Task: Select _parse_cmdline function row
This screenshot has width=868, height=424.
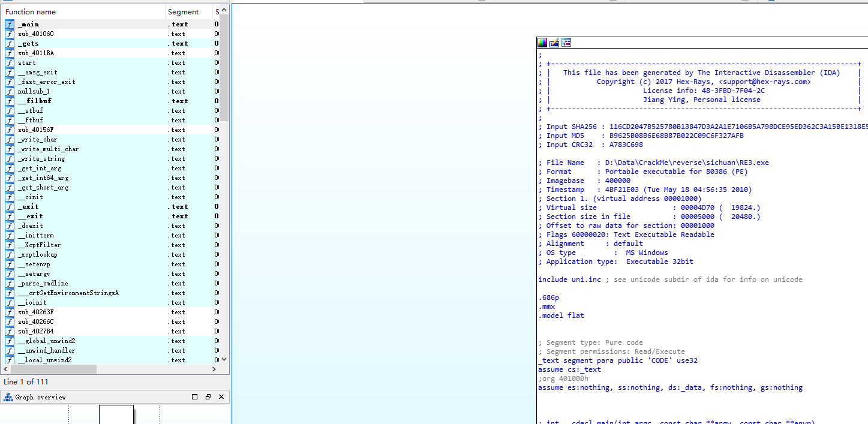Action: click(43, 284)
